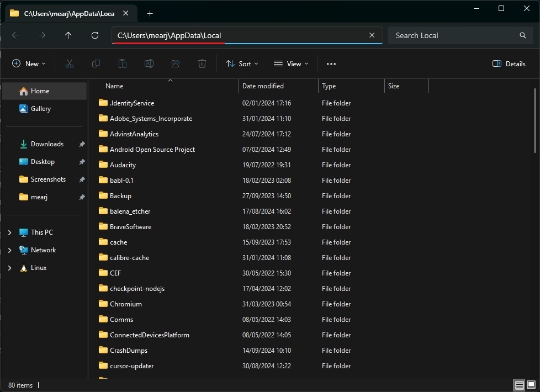Open the Sort options dropdown
The image size is (540, 392).
(242, 63)
